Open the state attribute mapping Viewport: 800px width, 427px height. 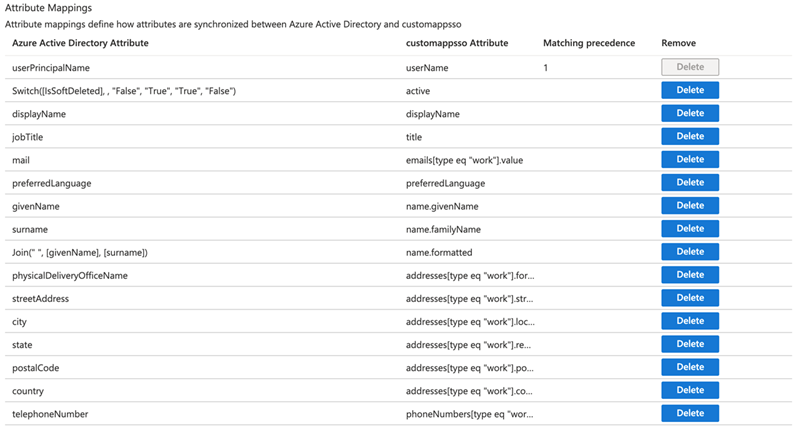coord(24,344)
